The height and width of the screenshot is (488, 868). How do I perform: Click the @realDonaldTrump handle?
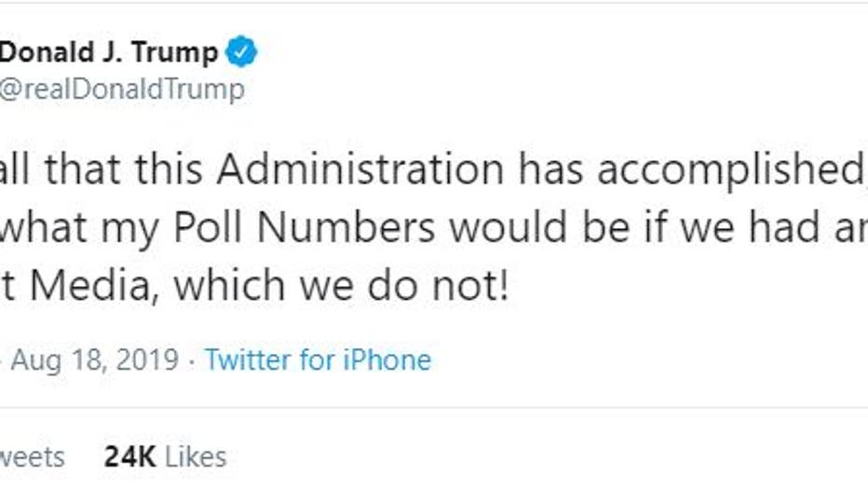point(121,89)
